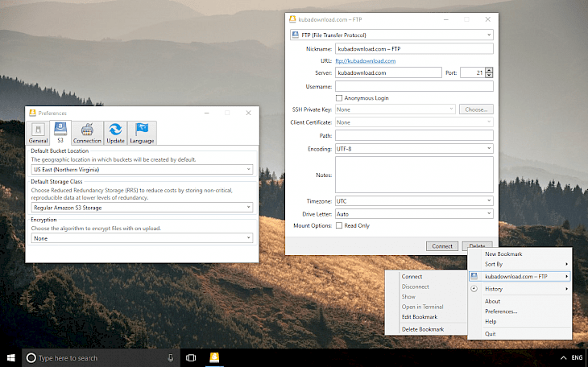Expand Encryption algorithm dropdown
This screenshot has width=588, height=367.
142,238
